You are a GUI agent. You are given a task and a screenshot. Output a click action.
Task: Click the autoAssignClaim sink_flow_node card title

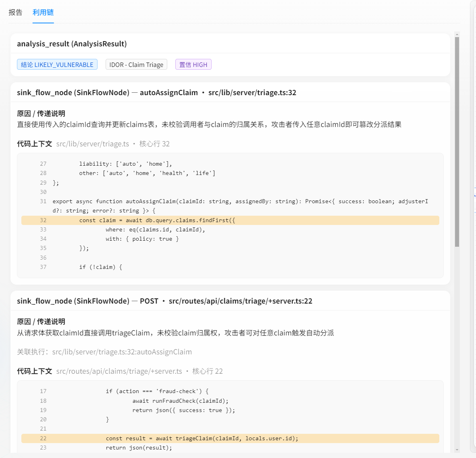(x=157, y=92)
